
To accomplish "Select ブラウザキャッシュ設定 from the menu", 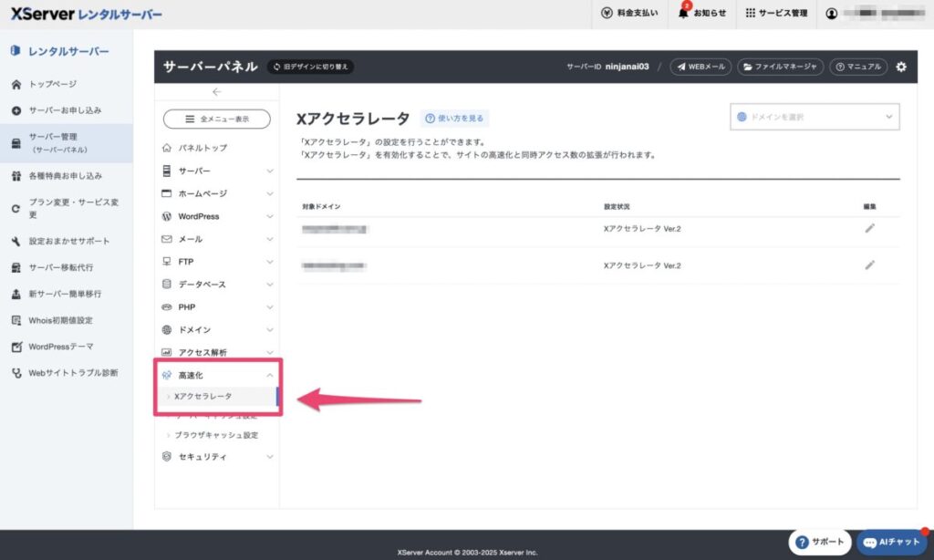I will [x=218, y=436].
